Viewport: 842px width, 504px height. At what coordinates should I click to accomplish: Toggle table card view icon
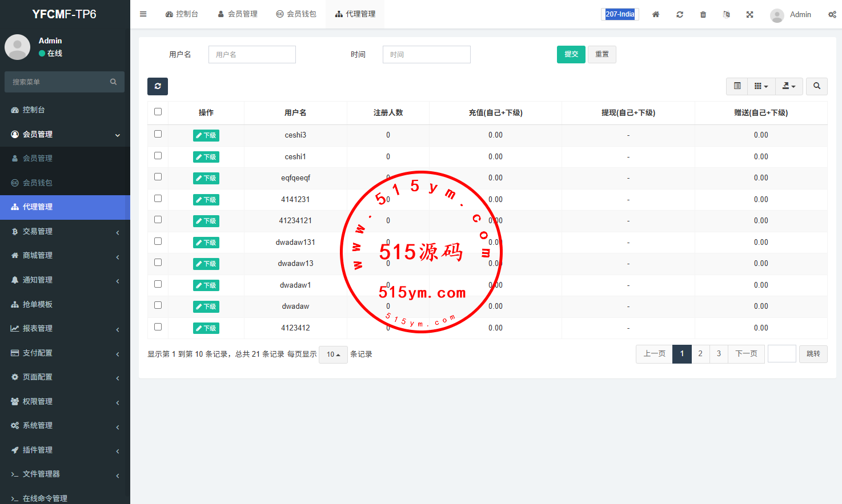tap(737, 86)
